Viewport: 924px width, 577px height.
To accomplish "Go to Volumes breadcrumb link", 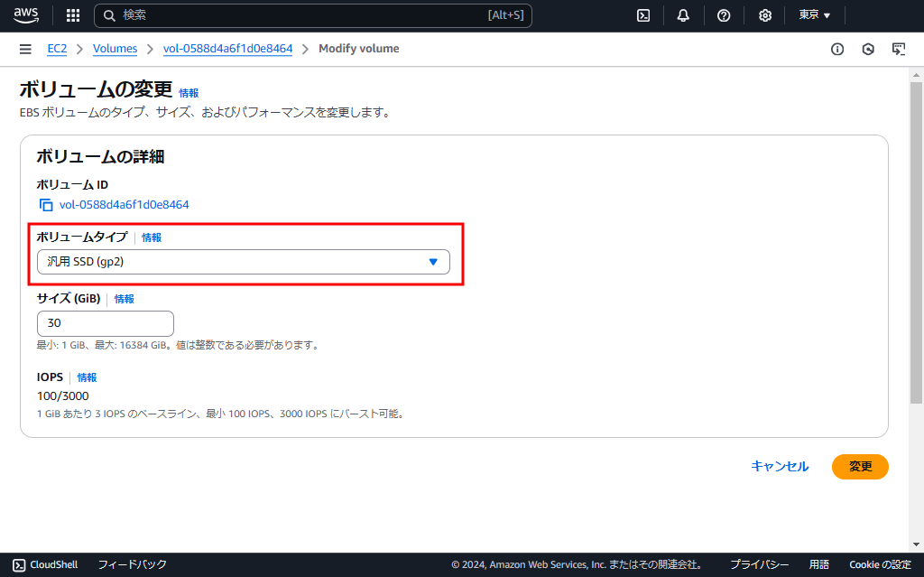I will 115,49.
